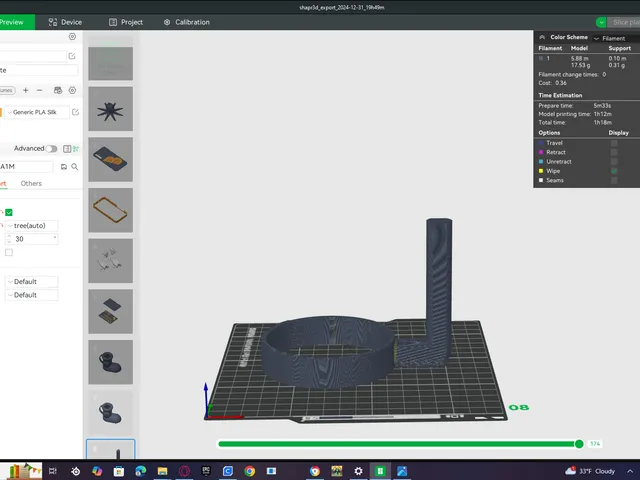Select the upper boot model thumbnail
640x480 pixels.
(111, 362)
